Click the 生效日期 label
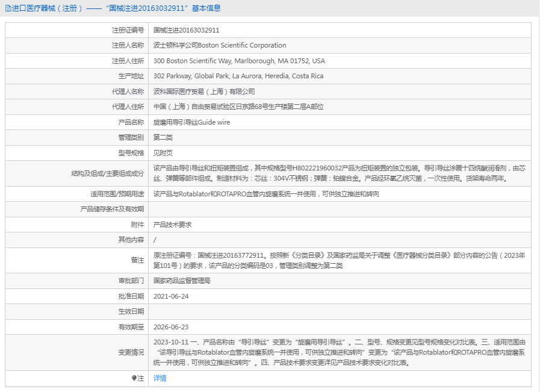The height and width of the screenshot is (392, 540). click(x=131, y=311)
